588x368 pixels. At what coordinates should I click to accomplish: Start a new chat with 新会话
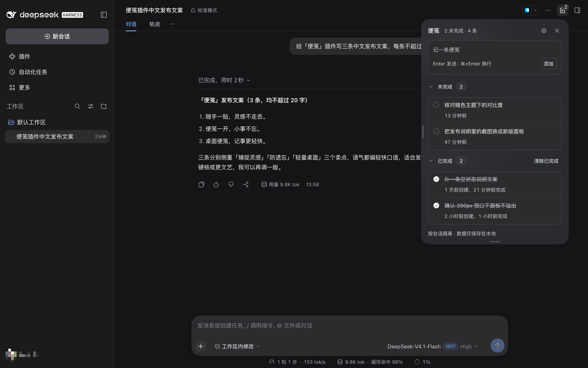(x=57, y=36)
